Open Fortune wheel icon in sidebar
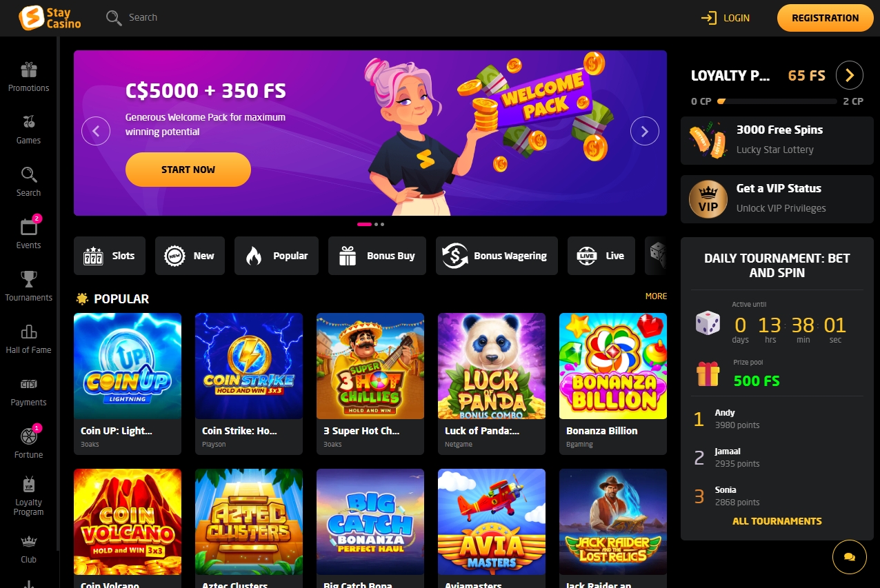 [x=29, y=436]
